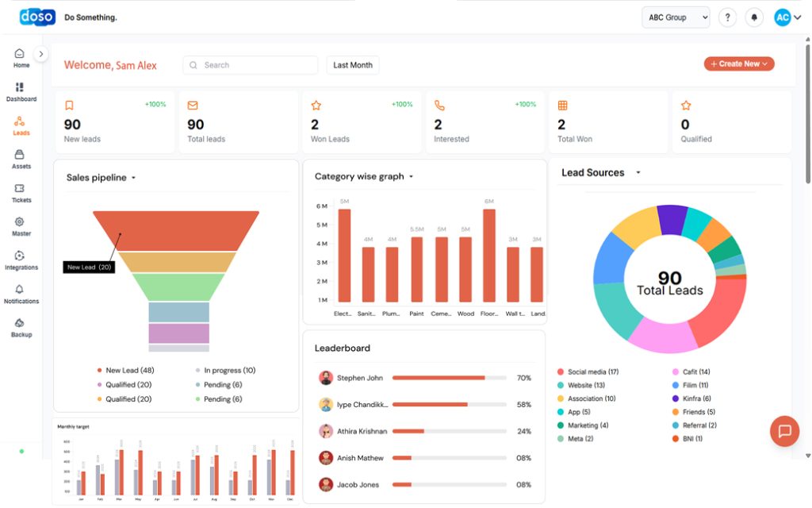Open the Total Won stat card
Image resolution: width=812 pixels, height=508 pixels.
coord(608,122)
